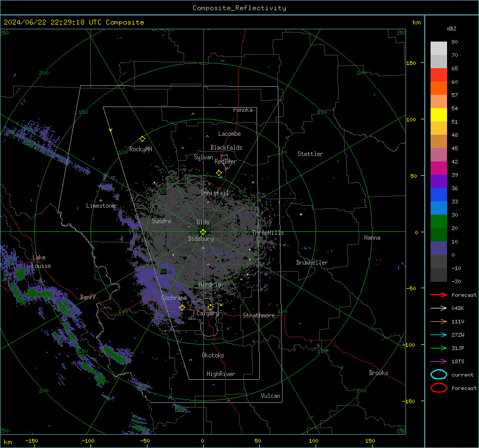
Task: Click the yellow diamond marker above Calgary
Action: pos(210,307)
